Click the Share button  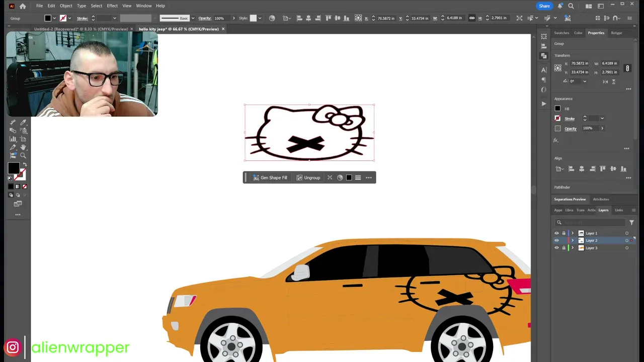pos(544,6)
